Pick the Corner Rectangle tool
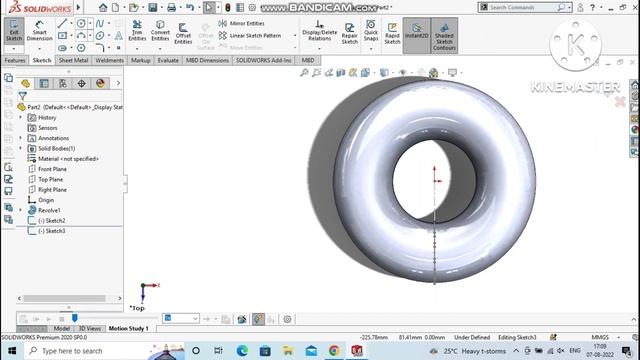 click(x=62, y=36)
